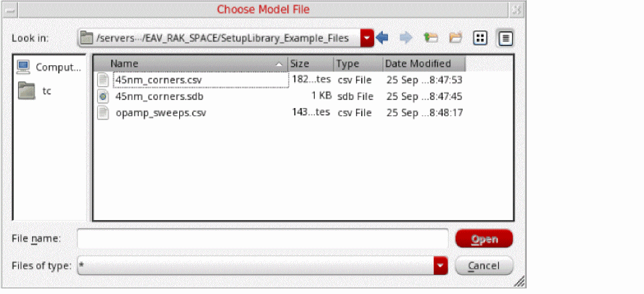
Task: Open the Look in path dropdown
Action: pos(367,38)
